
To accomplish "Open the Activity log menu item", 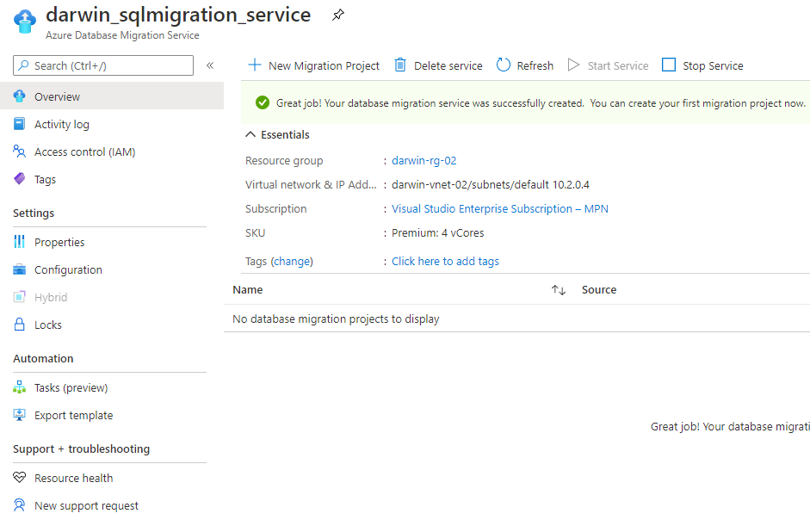I will pyautogui.click(x=61, y=125).
